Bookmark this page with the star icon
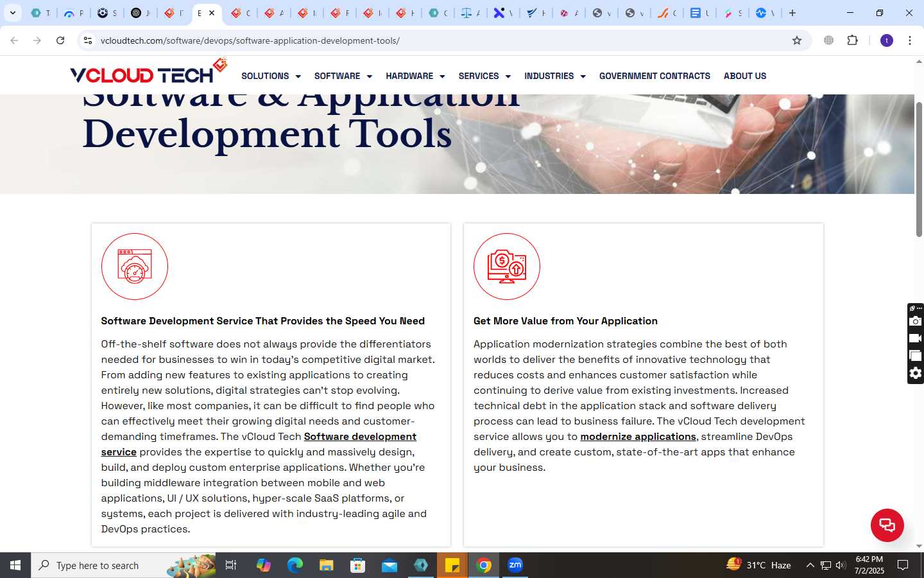The height and width of the screenshot is (578, 924). click(x=797, y=40)
